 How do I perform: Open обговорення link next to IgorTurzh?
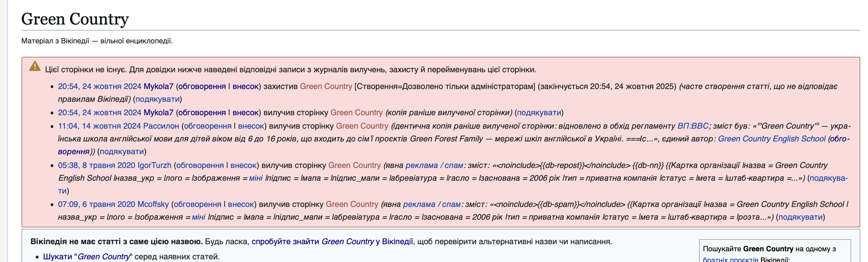pos(200,165)
